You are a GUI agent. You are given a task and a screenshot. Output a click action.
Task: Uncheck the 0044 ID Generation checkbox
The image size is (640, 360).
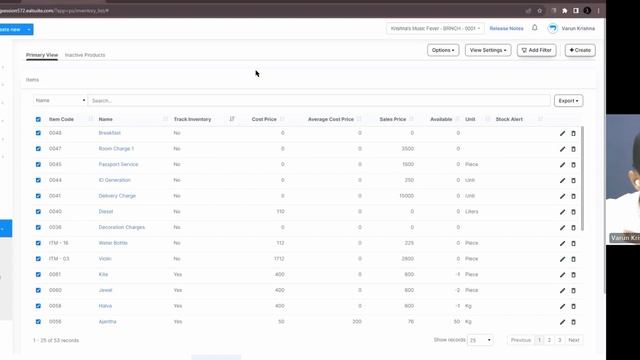pos(38,180)
